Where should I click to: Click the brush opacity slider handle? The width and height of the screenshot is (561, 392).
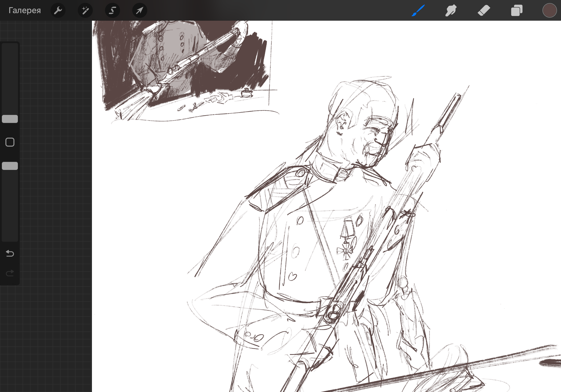[10, 166]
